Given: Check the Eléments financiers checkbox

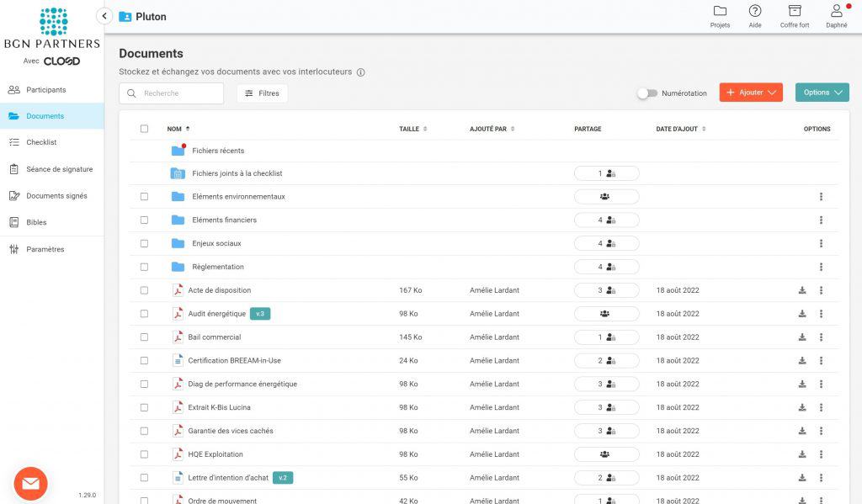Looking at the screenshot, I should click(144, 220).
